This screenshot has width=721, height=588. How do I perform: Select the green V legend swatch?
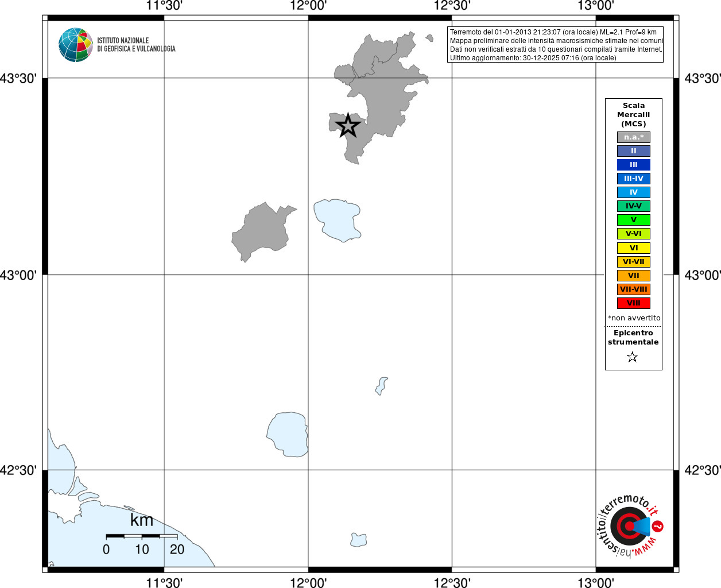pos(634,220)
